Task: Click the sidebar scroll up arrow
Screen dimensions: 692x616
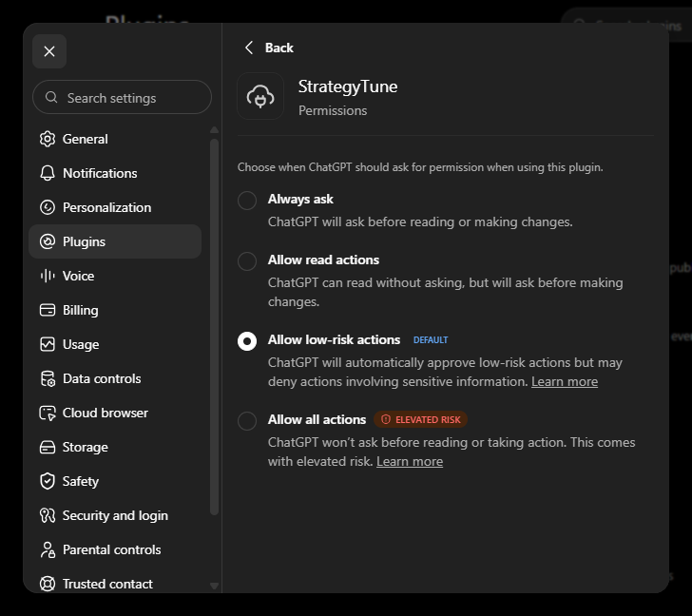Action: [x=215, y=129]
